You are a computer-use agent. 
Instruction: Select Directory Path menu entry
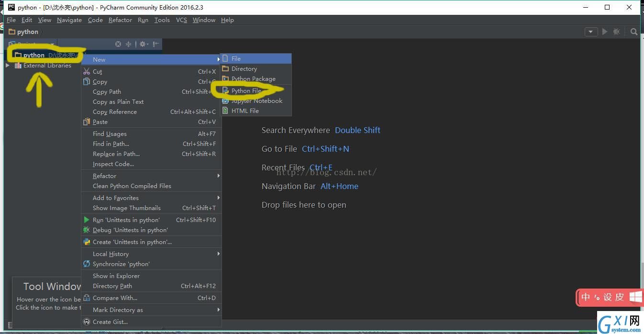151,286
